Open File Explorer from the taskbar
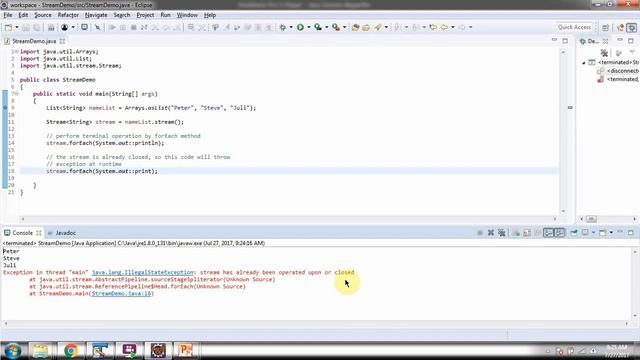Viewport: 640px width, 360px height. tap(40, 351)
